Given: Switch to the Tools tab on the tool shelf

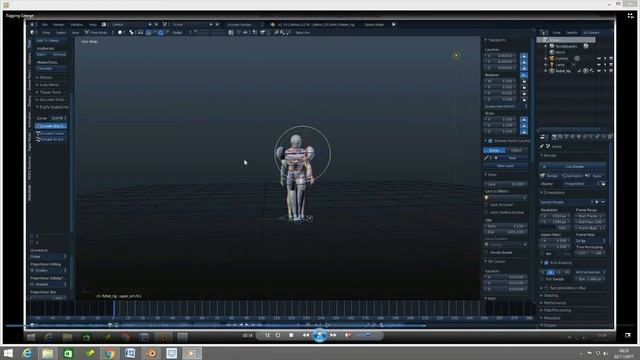Looking at the screenshot, I should pos(29,44).
